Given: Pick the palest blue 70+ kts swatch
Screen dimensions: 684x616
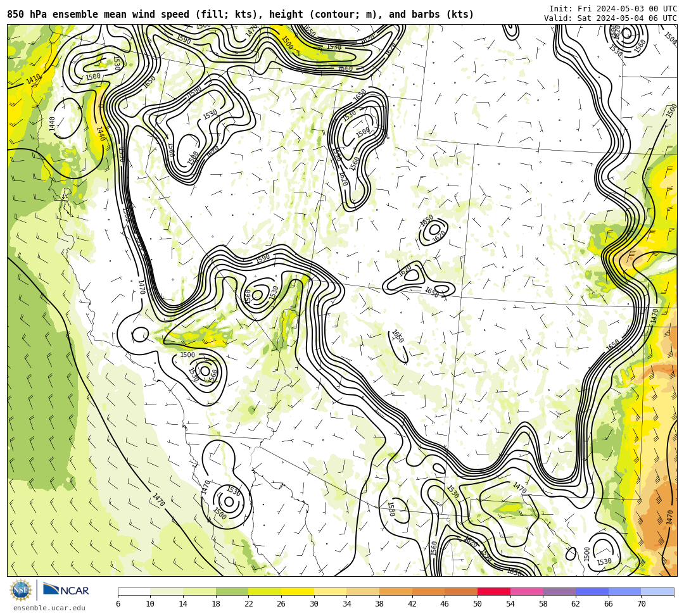Looking at the screenshot, I should pos(657,591).
